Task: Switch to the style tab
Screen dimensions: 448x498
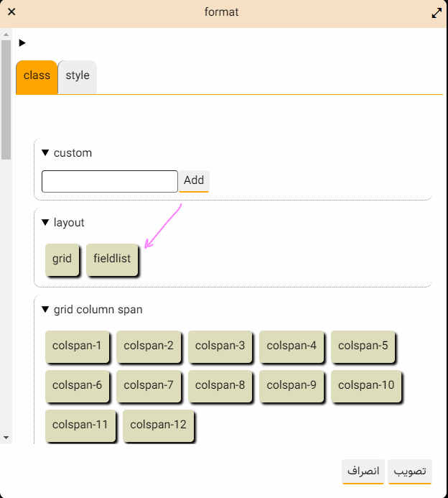Action: [78, 77]
